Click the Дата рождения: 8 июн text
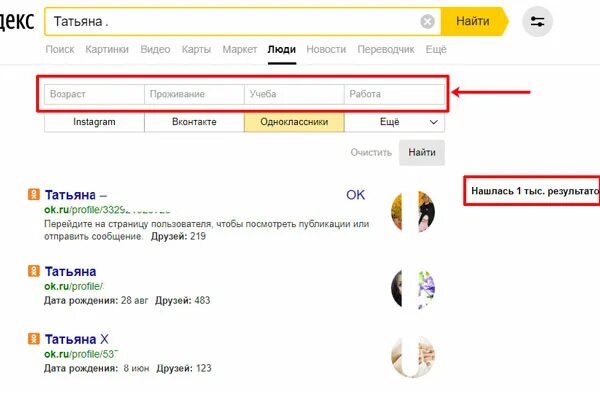Screen dimensions: 600x393 (96, 368)
